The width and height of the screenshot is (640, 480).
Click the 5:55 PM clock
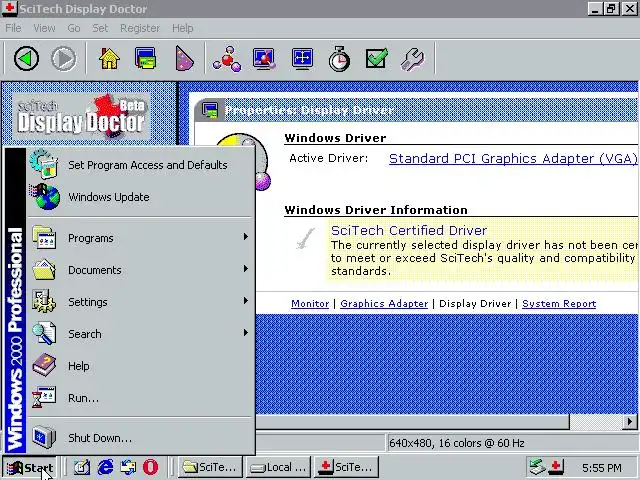(602, 468)
